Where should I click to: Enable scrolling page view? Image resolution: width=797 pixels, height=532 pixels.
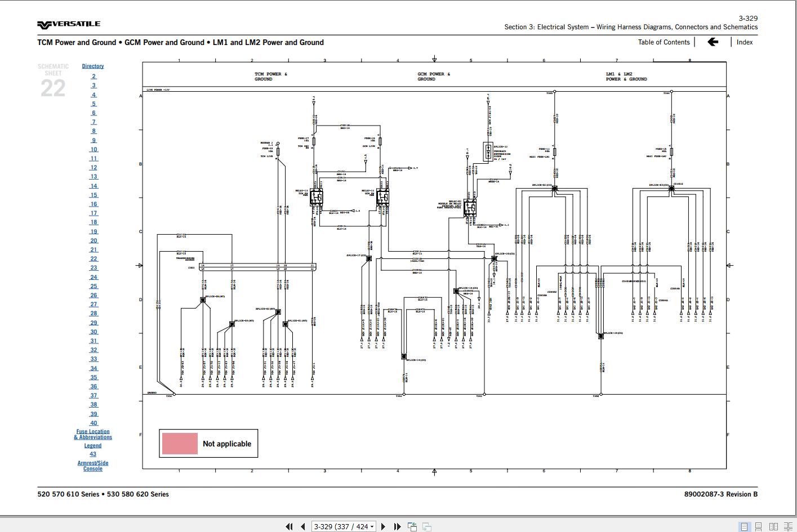click(x=759, y=526)
